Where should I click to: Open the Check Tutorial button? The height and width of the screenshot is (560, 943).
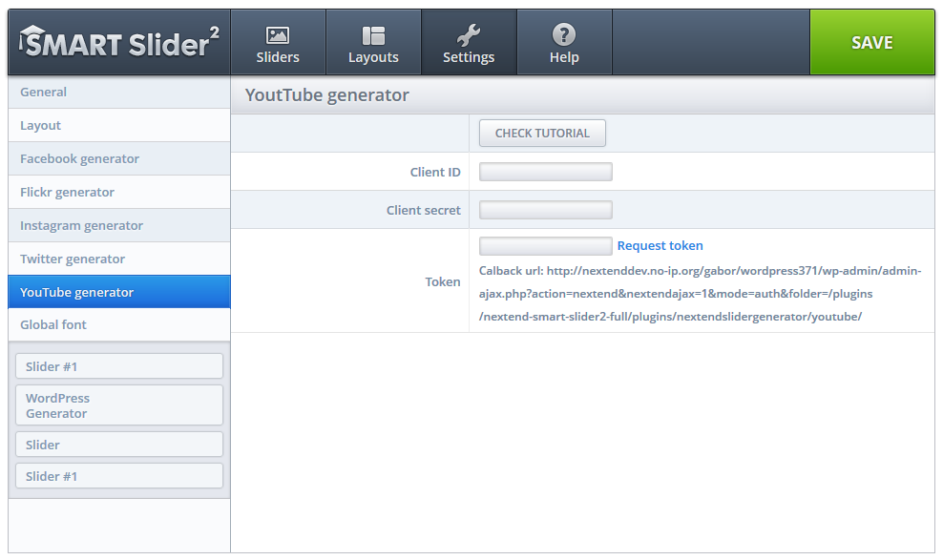click(542, 134)
